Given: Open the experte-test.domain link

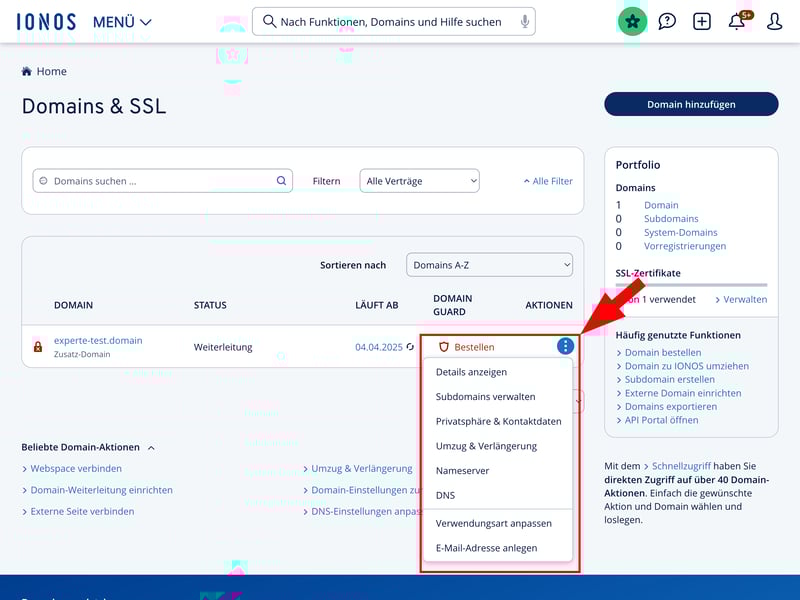Looking at the screenshot, I should (98, 340).
